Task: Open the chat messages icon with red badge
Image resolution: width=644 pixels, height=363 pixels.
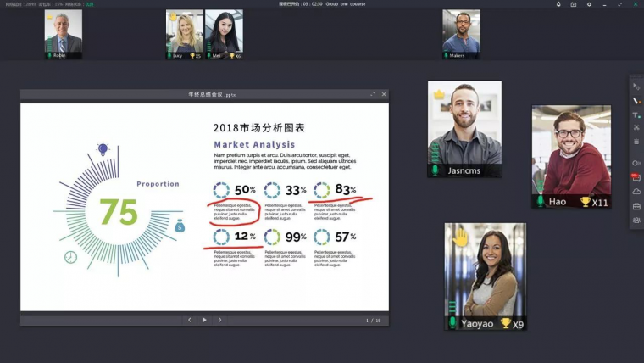Action: coord(636,178)
